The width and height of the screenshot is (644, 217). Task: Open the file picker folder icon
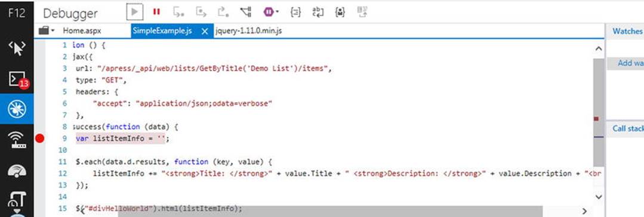click(44, 31)
